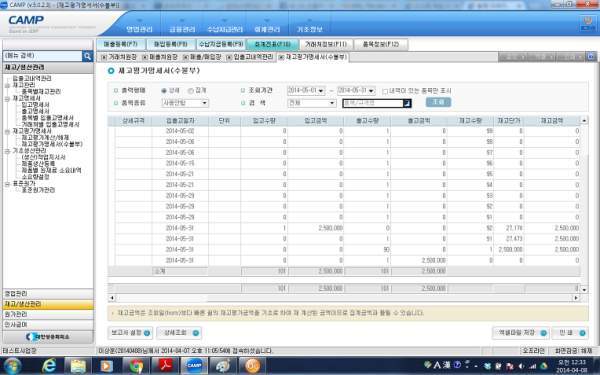The image size is (600, 375).
Task: Click the 품목정보(F12) shortcut button
Action: click(381, 44)
